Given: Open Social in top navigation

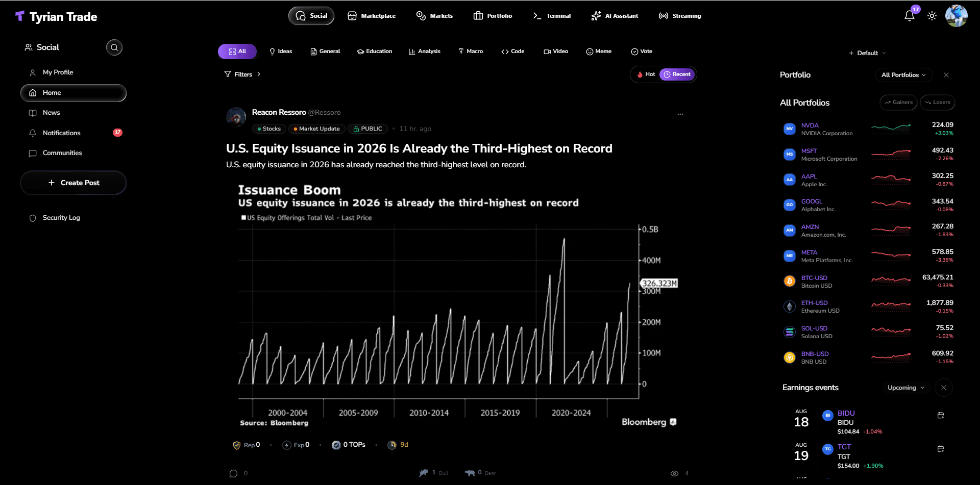Looking at the screenshot, I should coord(311,16).
